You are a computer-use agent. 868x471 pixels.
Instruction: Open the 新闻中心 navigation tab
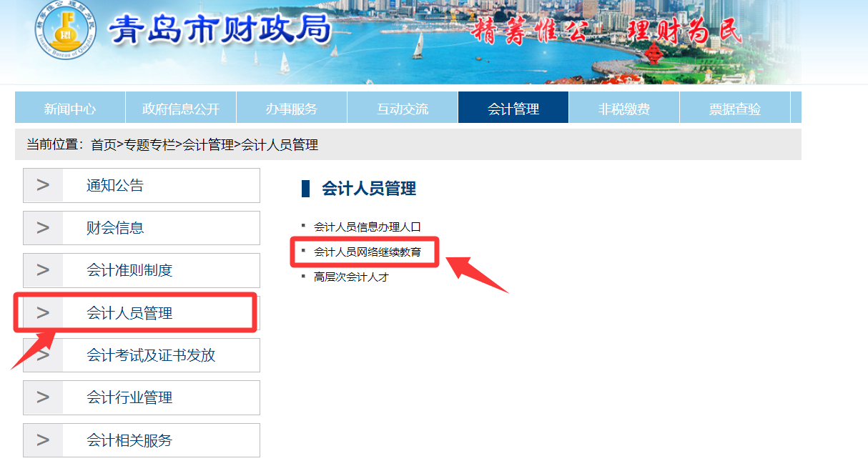coord(70,108)
